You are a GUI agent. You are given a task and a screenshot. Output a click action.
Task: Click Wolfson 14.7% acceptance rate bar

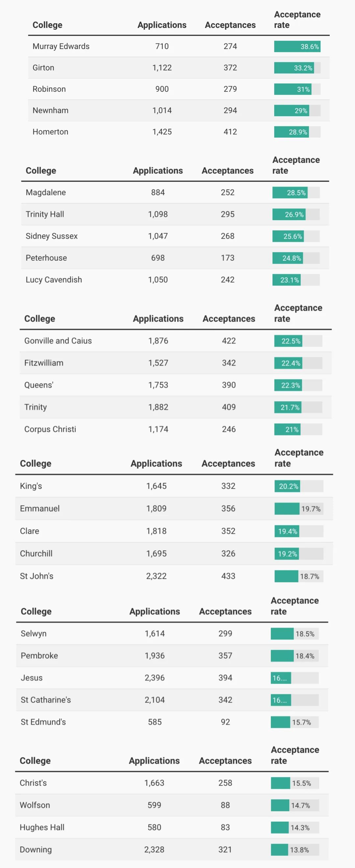point(295,805)
